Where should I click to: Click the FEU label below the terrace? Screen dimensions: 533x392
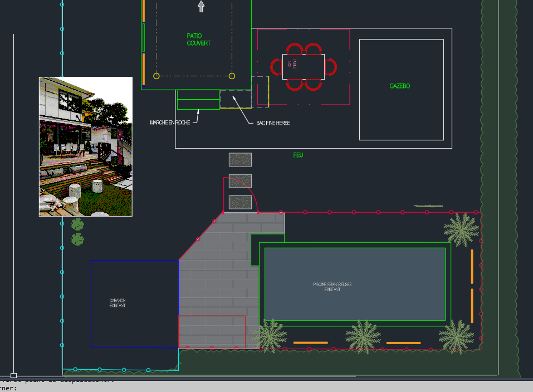[x=298, y=155]
